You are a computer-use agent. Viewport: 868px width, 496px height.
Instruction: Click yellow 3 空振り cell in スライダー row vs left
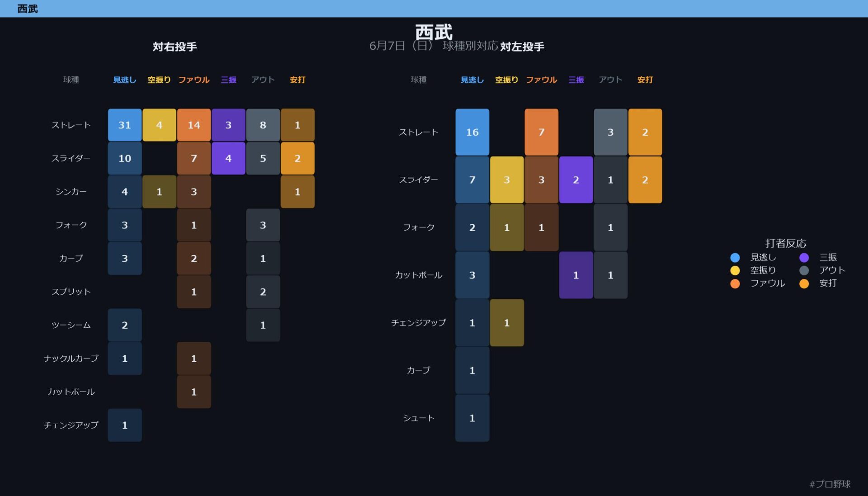[x=507, y=180]
